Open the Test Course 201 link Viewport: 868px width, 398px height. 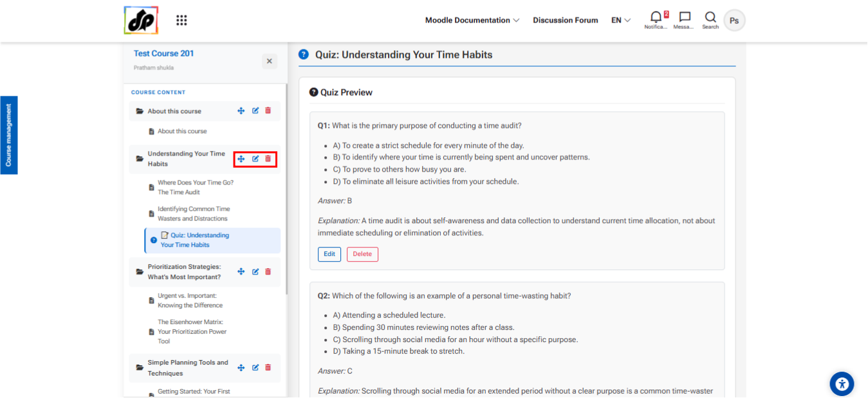coord(163,53)
